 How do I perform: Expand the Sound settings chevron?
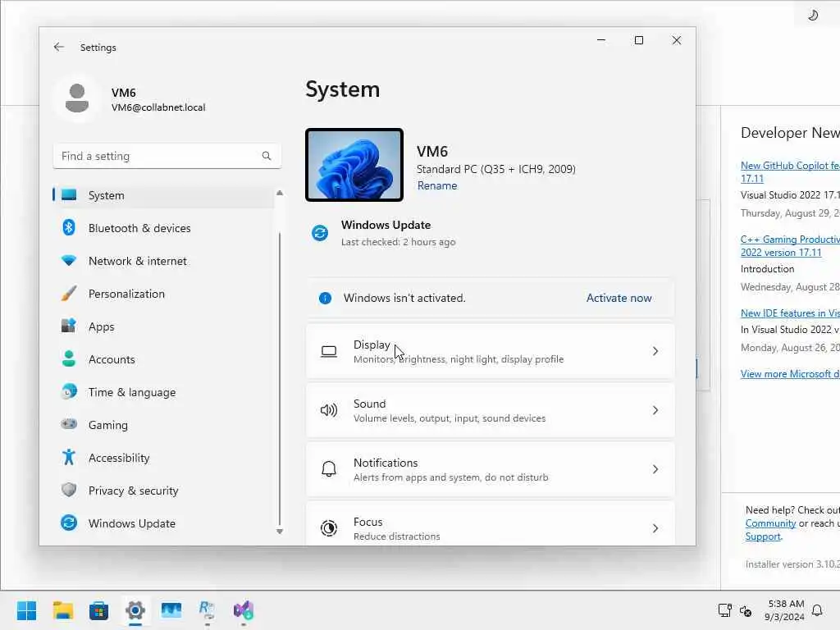pos(655,410)
